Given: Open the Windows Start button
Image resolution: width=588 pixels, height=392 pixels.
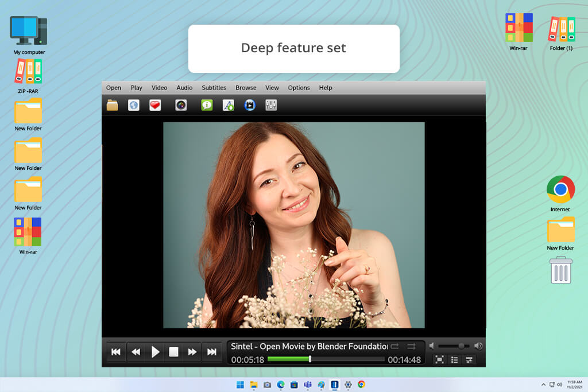Looking at the screenshot, I should click(240, 385).
